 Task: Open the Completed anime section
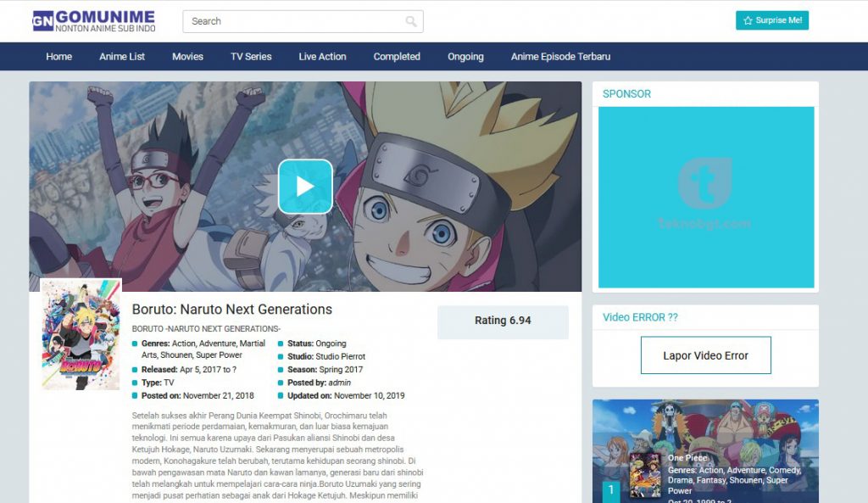point(397,57)
